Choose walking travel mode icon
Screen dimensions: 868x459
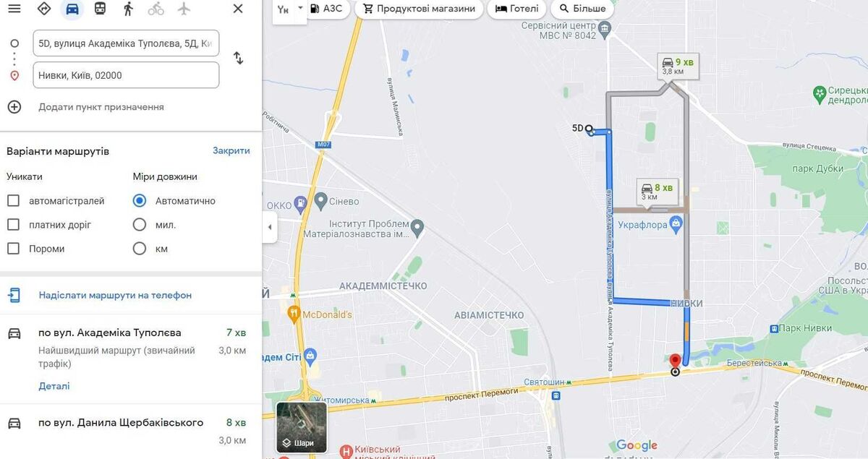[x=128, y=9]
